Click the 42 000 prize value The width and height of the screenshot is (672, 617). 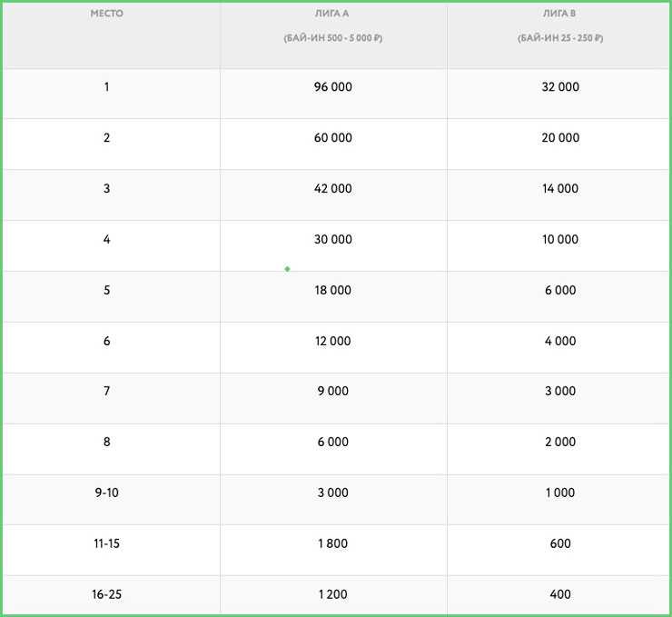pos(332,189)
